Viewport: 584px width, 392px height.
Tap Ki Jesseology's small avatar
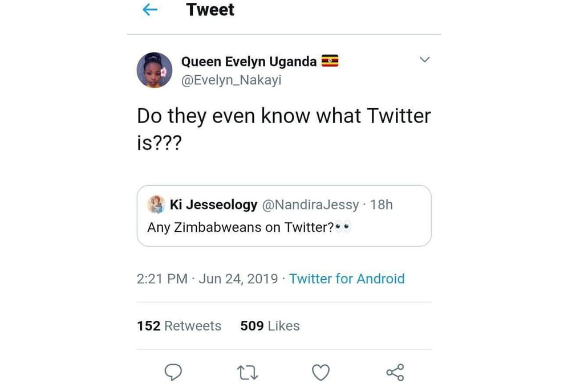[156, 204]
